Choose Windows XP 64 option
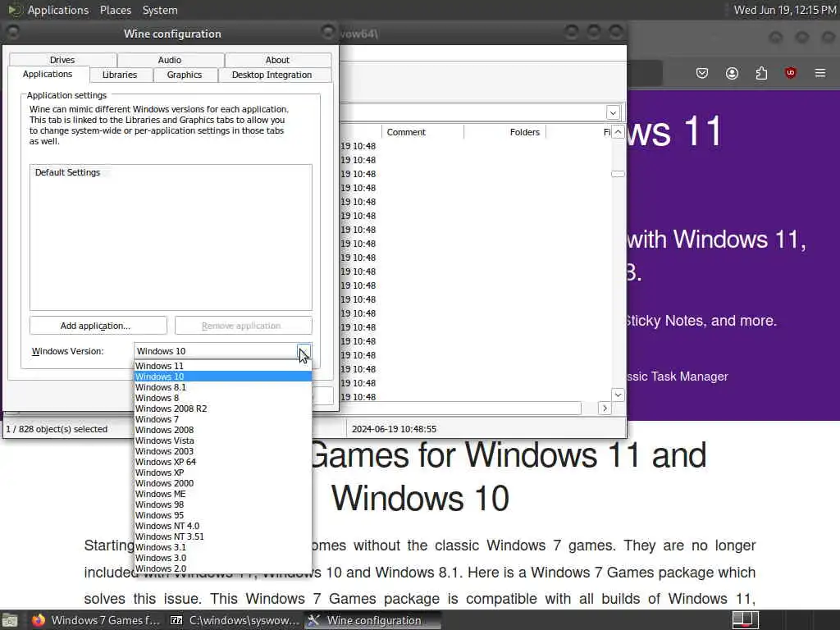 pyautogui.click(x=222, y=462)
